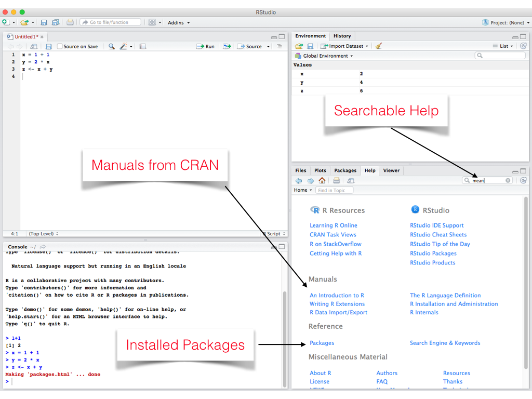This screenshot has width=532, height=399.
Task: Open the Global Environment dropdown
Action: 324,56
